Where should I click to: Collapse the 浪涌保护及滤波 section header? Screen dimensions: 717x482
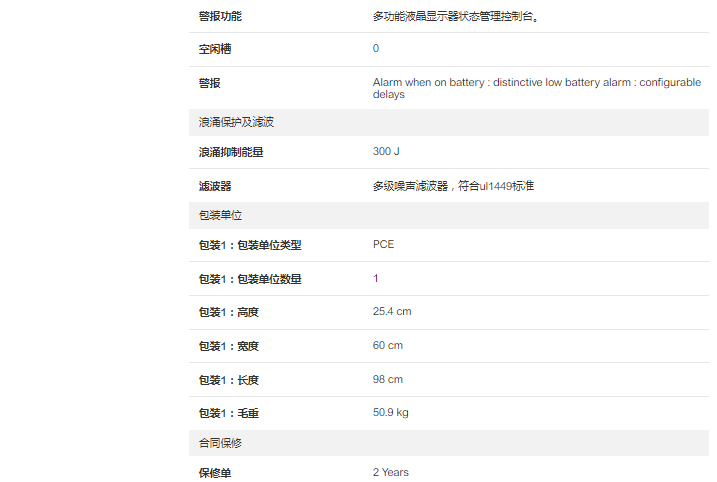[236, 122]
